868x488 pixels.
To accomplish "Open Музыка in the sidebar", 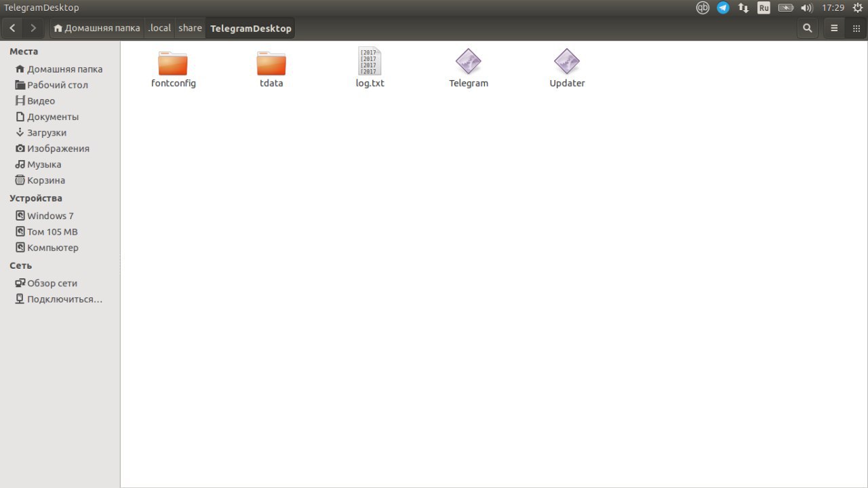I will [60, 165].
